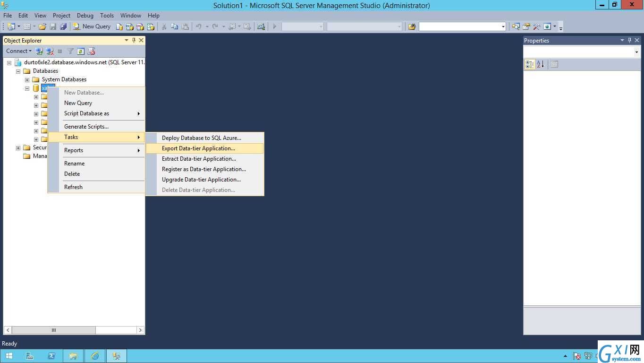
Task: Open the web browser icon dropdown arrow
Action: (555, 26)
